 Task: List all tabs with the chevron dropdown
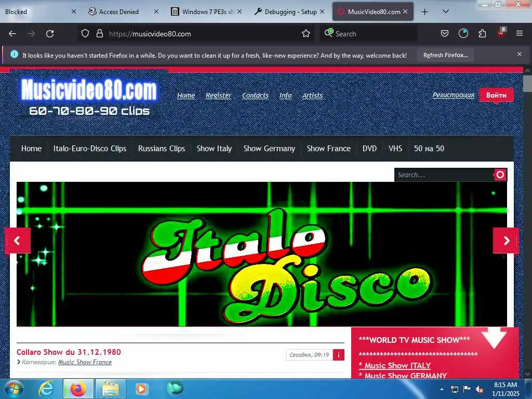click(x=446, y=11)
